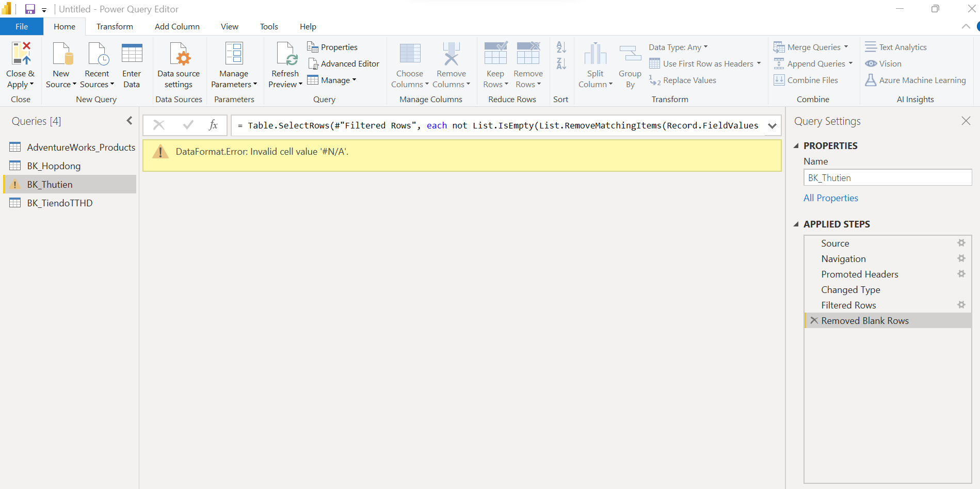Select the Promoted Headers step

tap(888, 274)
